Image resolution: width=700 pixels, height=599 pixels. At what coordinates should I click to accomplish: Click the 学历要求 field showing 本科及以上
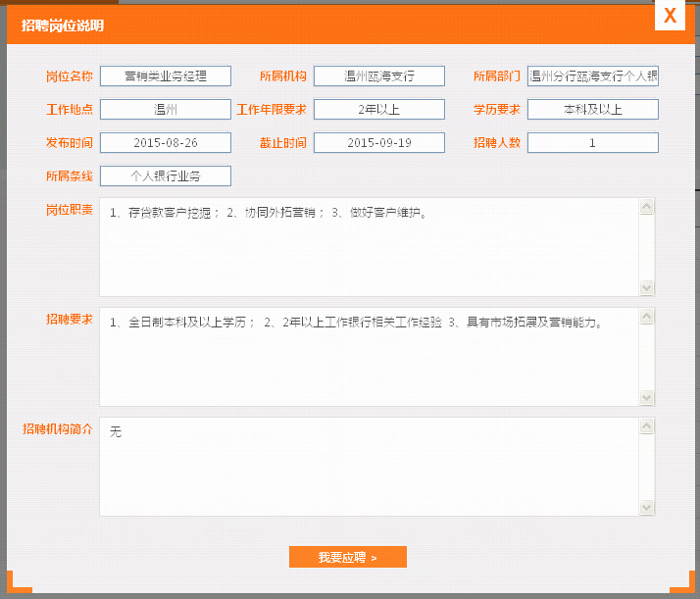point(592,110)
